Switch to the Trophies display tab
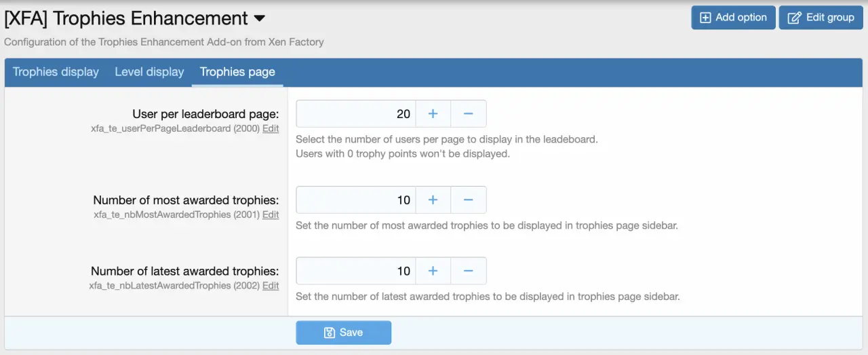This screenshot has height=355, width=868. click(56, 72)
